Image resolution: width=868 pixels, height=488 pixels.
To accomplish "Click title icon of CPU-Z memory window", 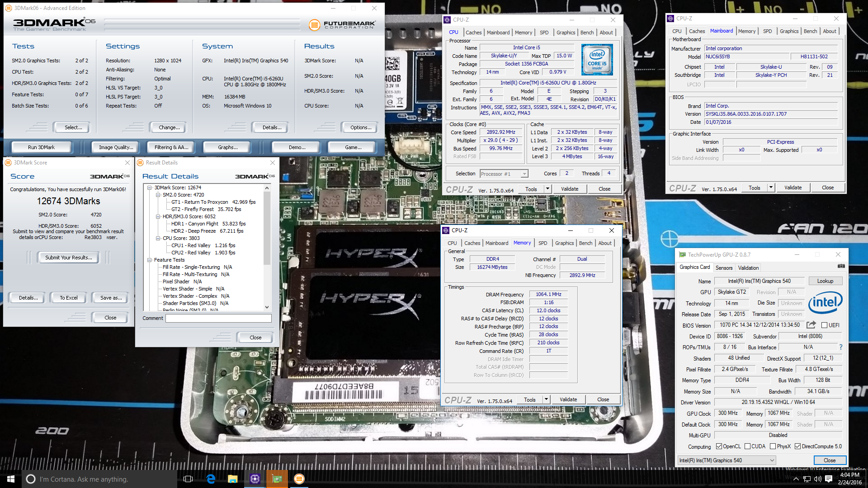I will pos(446,230).
